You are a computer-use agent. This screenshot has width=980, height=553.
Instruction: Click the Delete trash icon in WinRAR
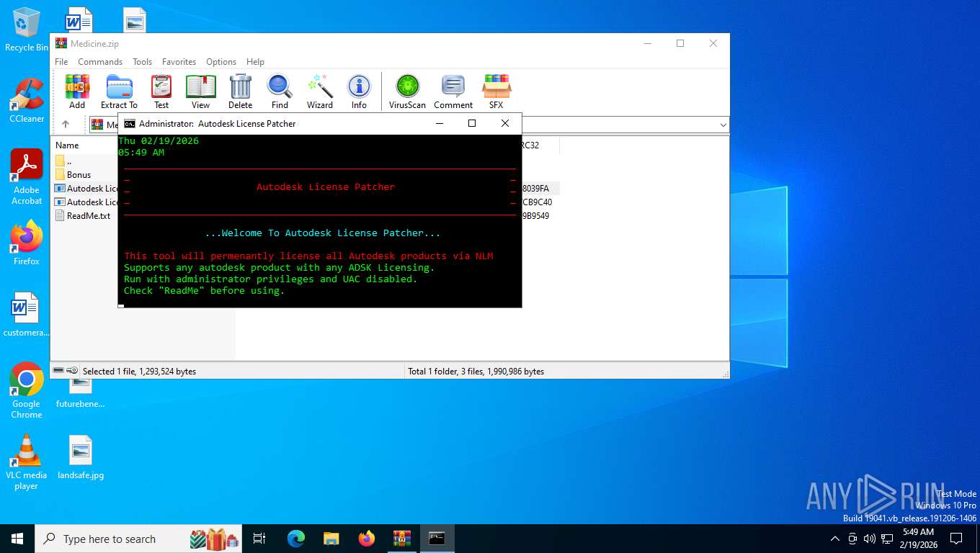(x=240, y=91)
